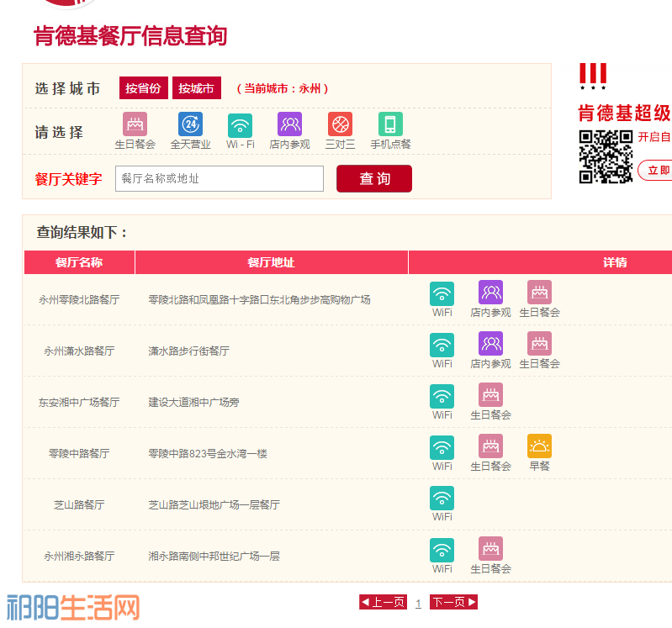Click address 潇水路步行街餐厅

pos(188,351)
